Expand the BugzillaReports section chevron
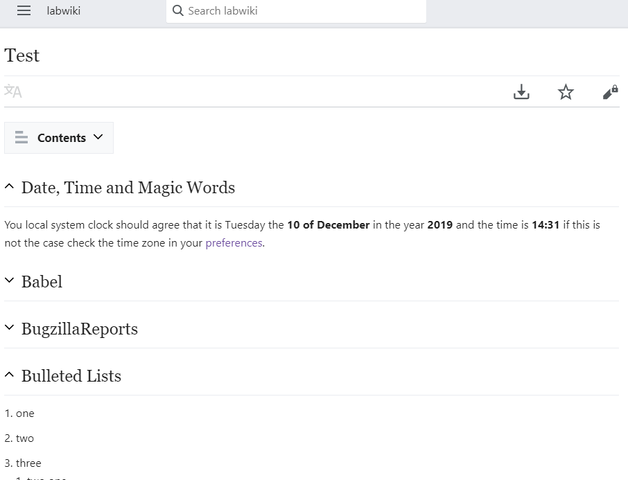Image resolution: width=628 pixels, height=480 pixels. (x=10, y=329)
